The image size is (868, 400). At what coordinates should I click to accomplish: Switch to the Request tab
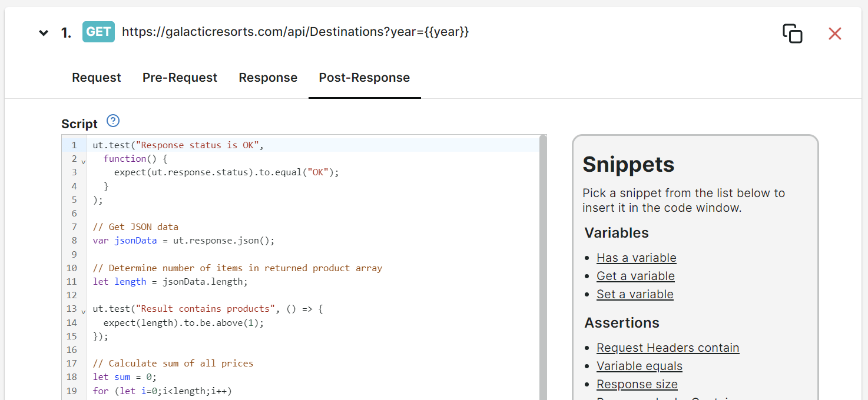pos(97,78)
